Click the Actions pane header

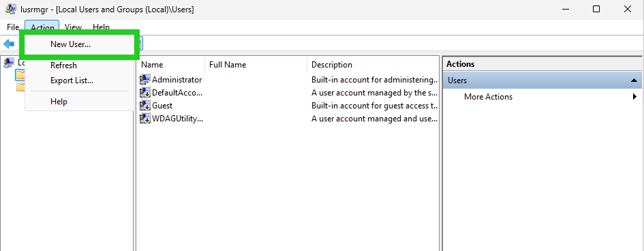click(542, 64)
